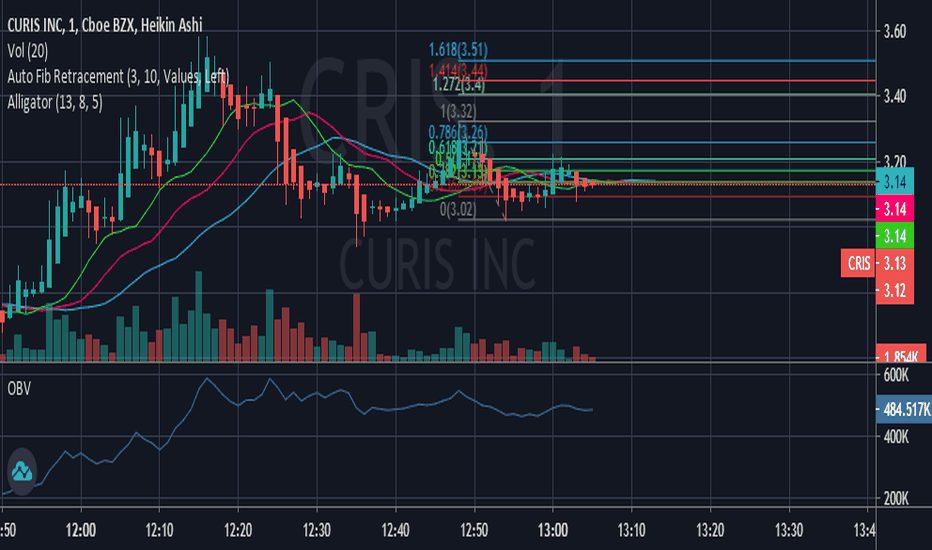Select the Alligator (13, 8, 5) indicator label
Image resolution: width=932 pixels, height=550 pixels.
(55, 102)
